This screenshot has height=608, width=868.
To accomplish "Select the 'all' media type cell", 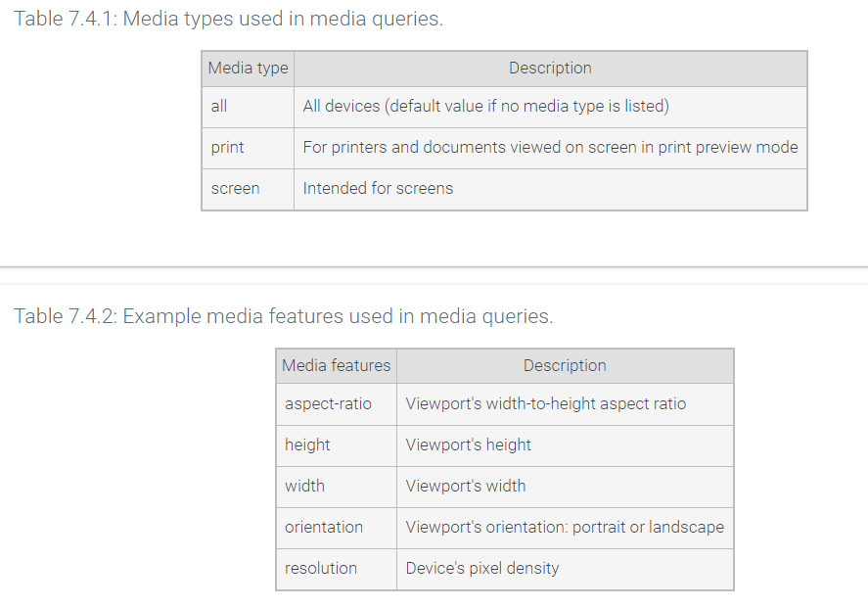I will (x=219, y=106).
